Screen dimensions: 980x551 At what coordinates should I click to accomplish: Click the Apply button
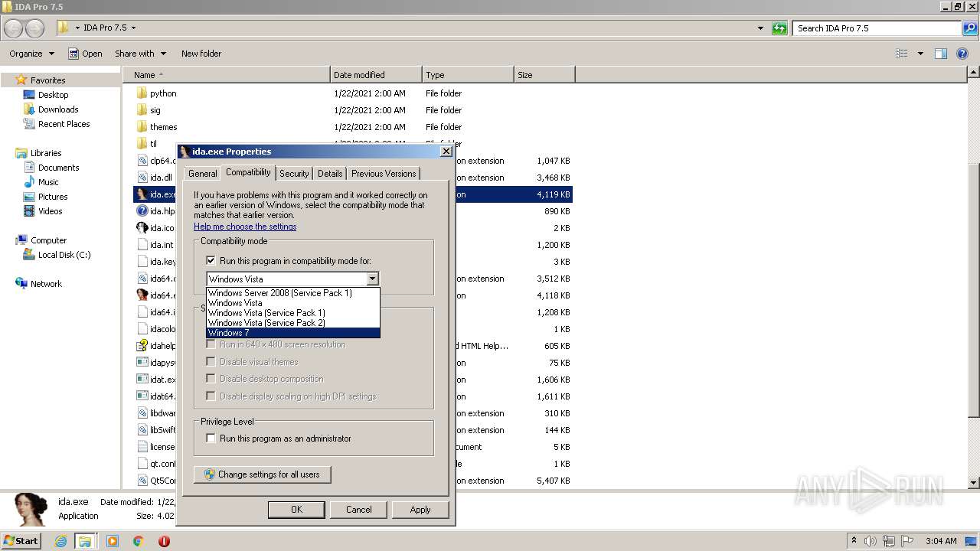(x=420, y=510)
